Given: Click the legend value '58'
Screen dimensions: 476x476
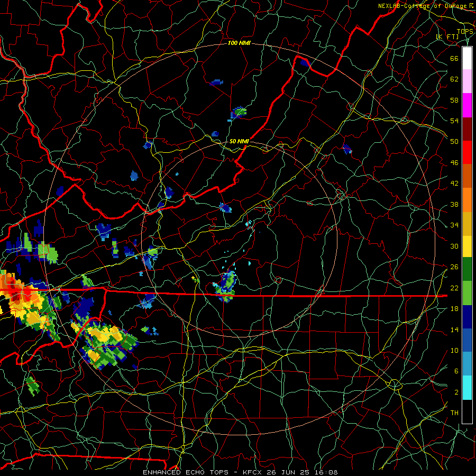Looking at the screenshot, I should [x=454, y=100].
